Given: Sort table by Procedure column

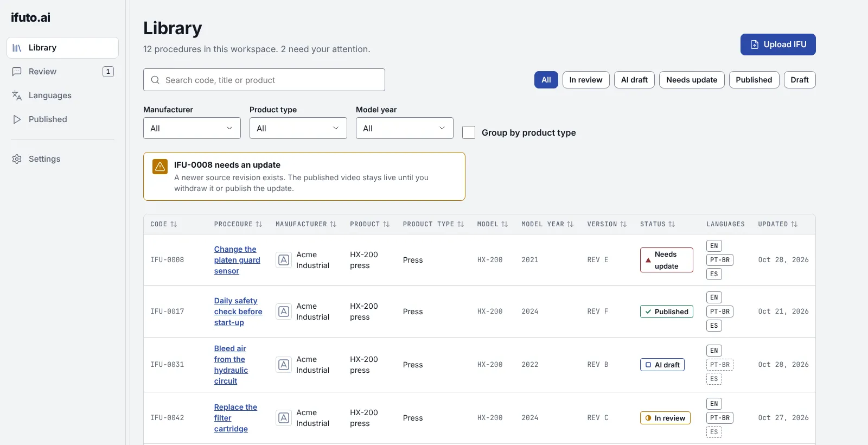Looking at the screenshot, I should pos(238,224).
